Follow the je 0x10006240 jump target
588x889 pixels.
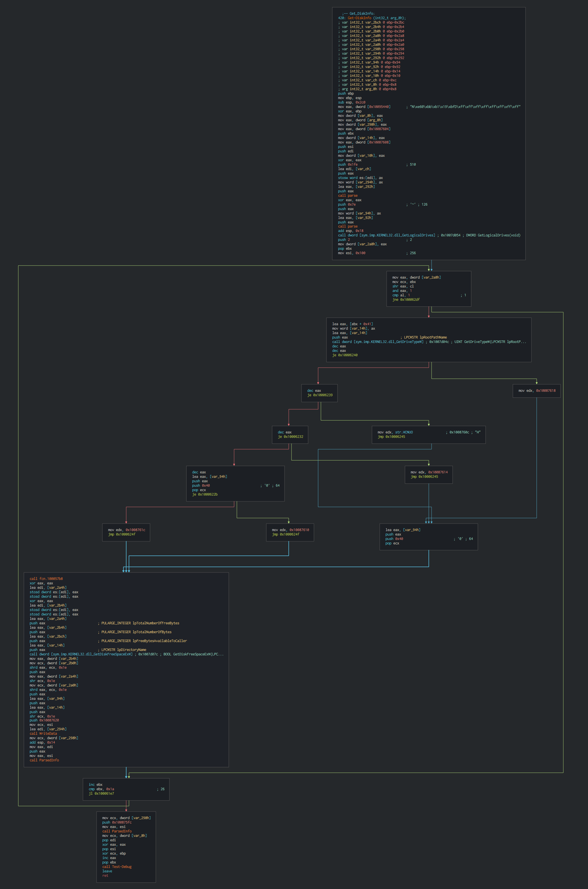point(345,355)
